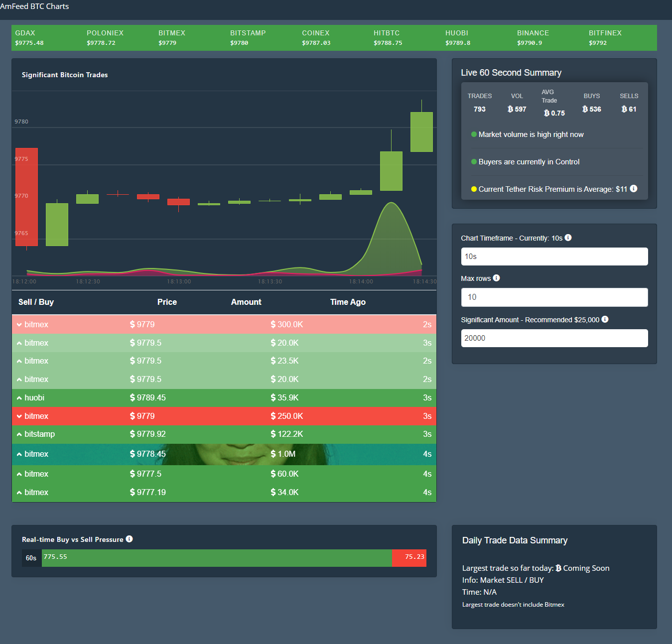Click the price $ 9778.45

[148, 454]
